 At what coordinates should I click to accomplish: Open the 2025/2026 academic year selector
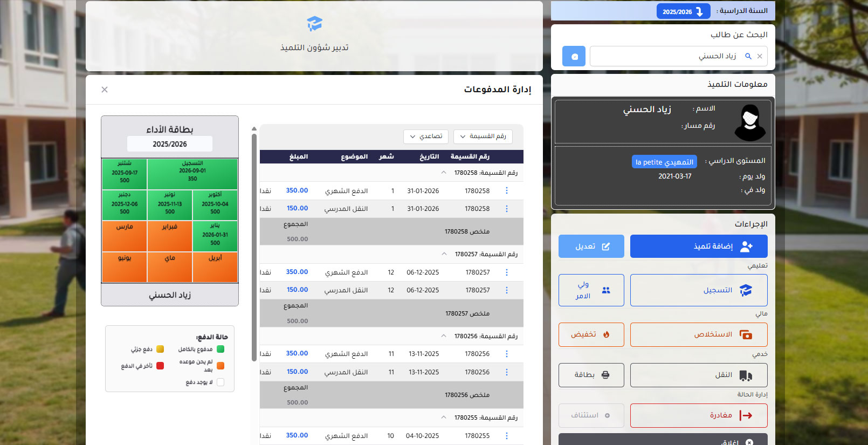[x=683, y=11]
